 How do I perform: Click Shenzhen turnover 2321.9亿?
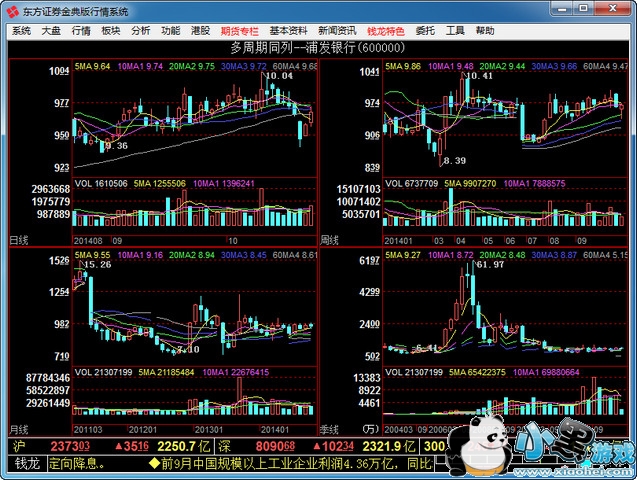click(x=388, y=446)
